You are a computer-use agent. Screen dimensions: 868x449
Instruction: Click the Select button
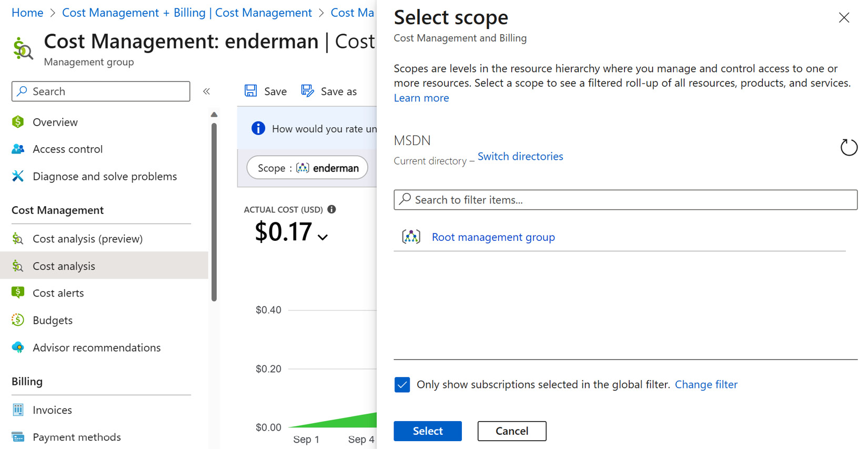428,431
